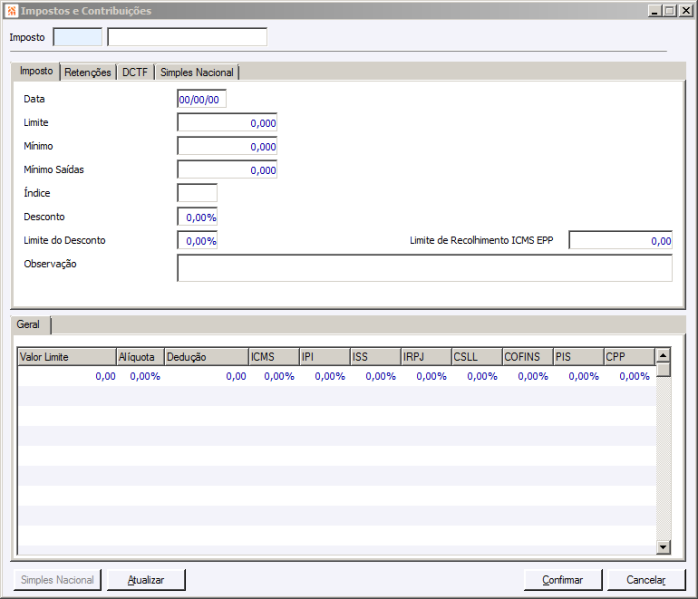Click the Simples Nacional button at bottom

coord(57,580)
